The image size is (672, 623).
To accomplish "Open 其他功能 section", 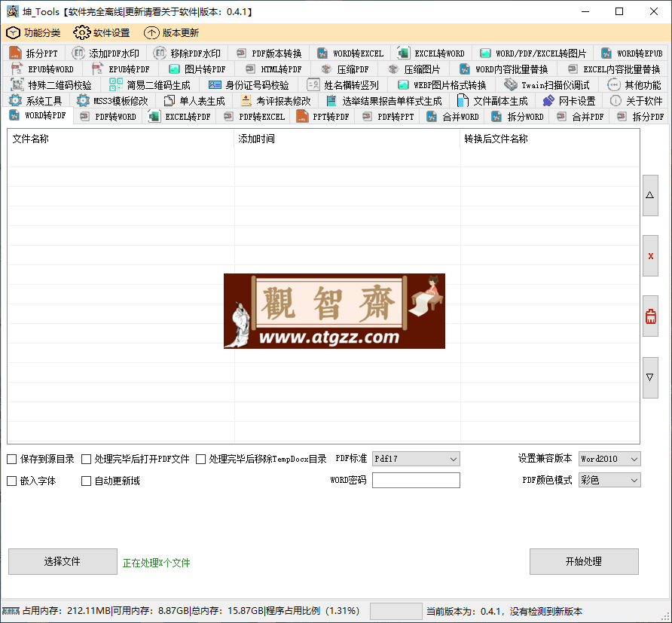I will (x=634, y=85).
